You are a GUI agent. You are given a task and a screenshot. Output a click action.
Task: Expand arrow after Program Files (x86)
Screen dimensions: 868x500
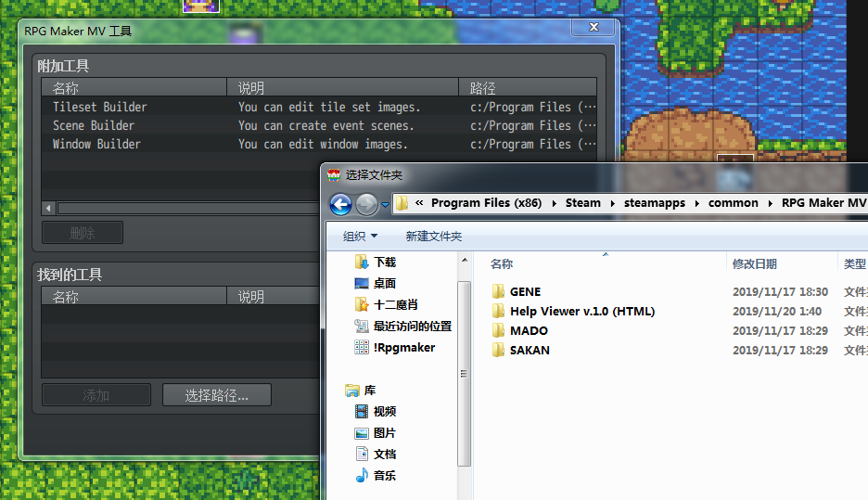point(555,203)
